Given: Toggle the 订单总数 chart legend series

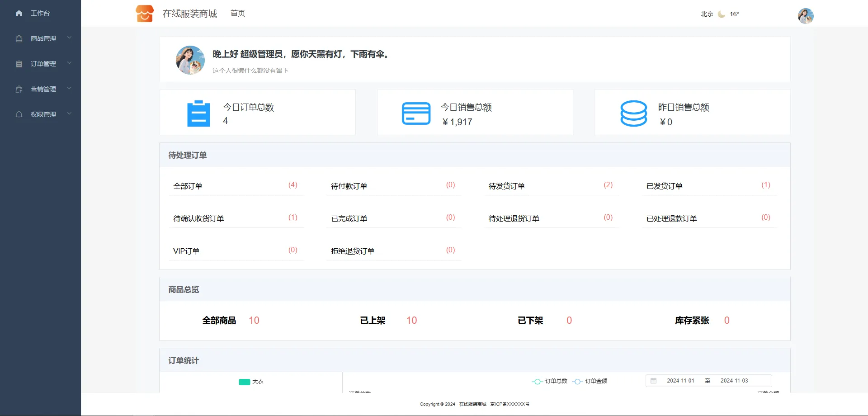Looking at the screenshot, I should pos(550,381).
